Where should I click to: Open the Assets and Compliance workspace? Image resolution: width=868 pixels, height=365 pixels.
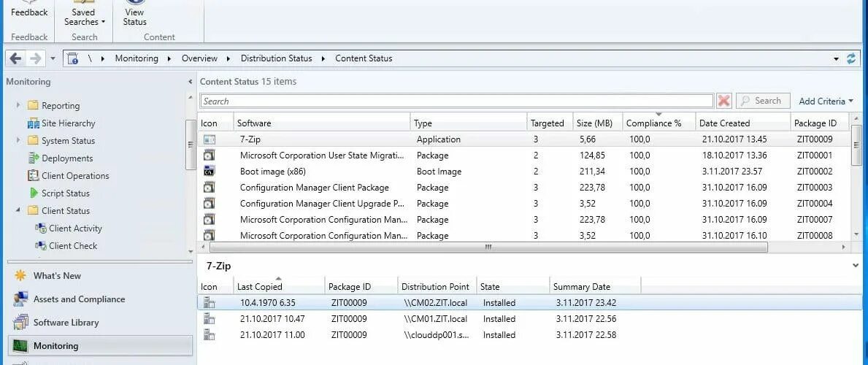79,299
